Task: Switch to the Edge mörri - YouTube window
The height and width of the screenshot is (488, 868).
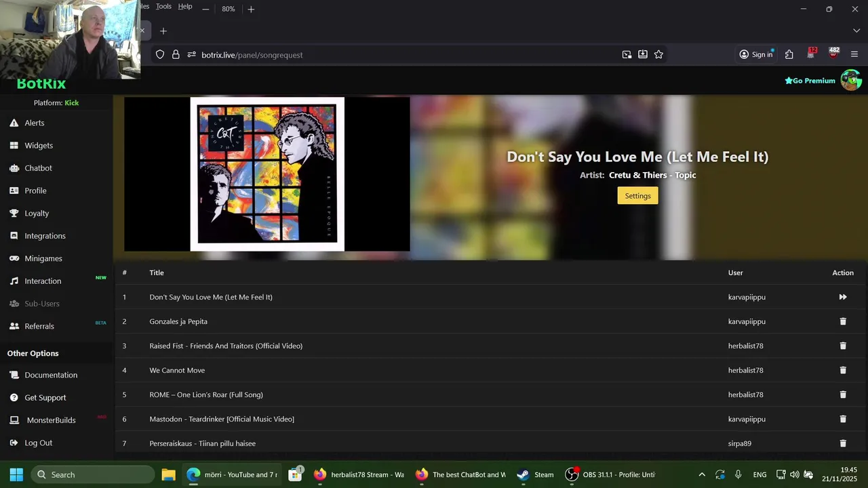Action: tap(232, 474)
